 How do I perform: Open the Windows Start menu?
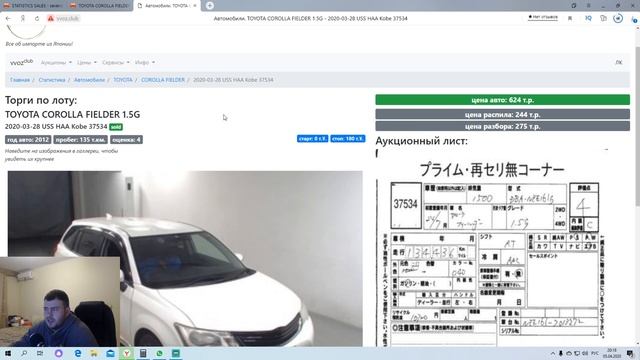click(x=8, y=353)
